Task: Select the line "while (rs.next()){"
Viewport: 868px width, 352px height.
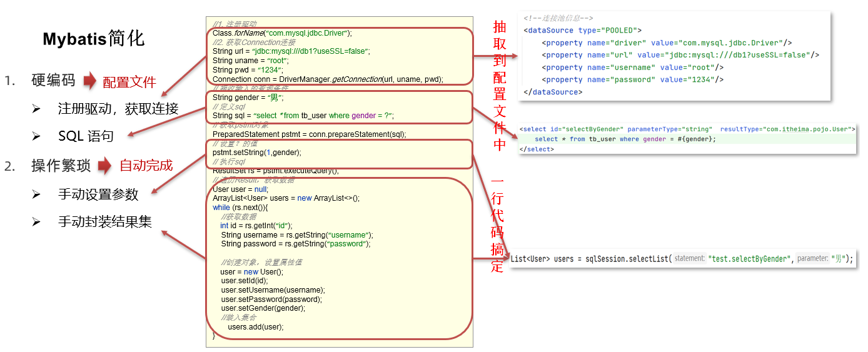Action: coord(240,208)
